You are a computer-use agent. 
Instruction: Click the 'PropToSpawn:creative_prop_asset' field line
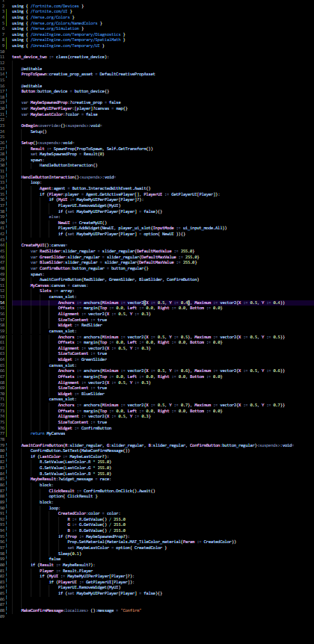(88, 75)
